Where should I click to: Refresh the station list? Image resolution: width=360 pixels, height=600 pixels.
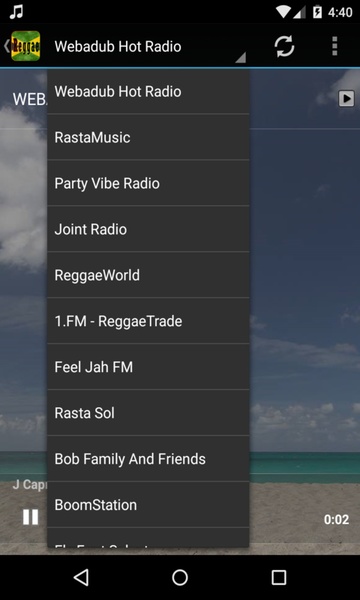point(284,46)
